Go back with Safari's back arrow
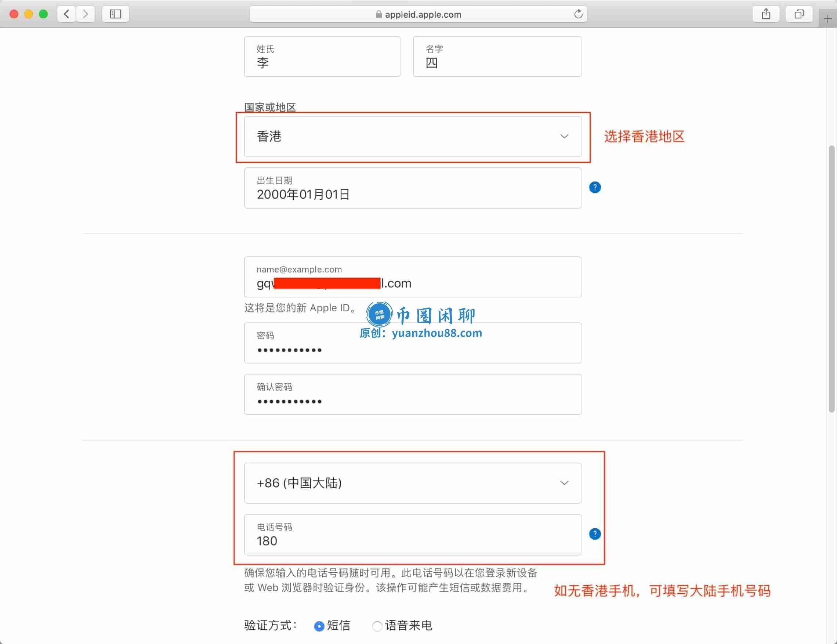This screenshot has height=644, width=837. (x=67, y=14)
